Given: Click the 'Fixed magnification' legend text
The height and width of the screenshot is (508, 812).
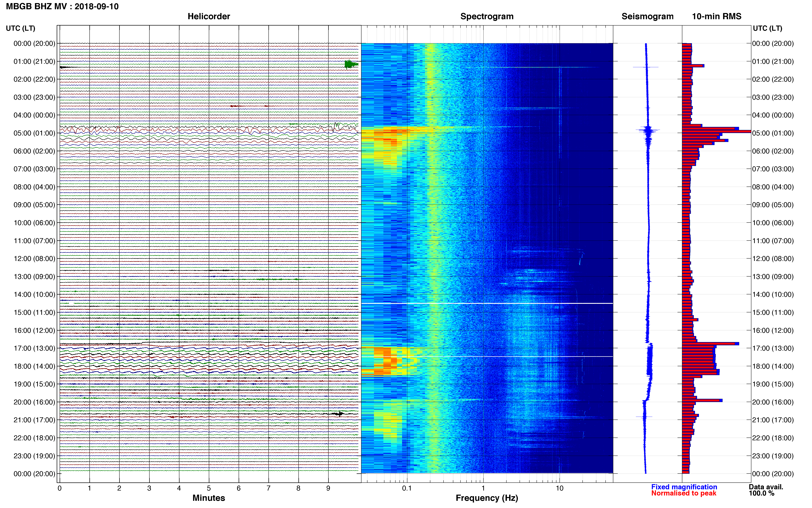Looking at the screenshot, I should (684, 487).
